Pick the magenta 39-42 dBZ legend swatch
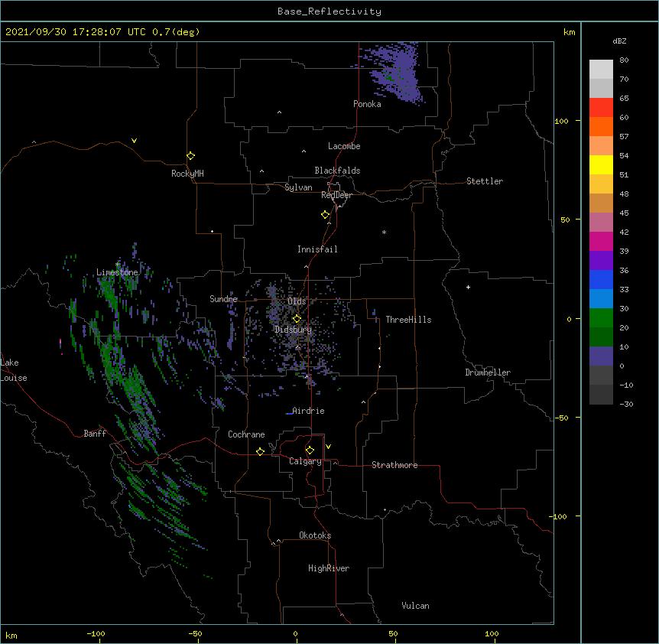Viewport: 659px width, 644px height. 601,241
